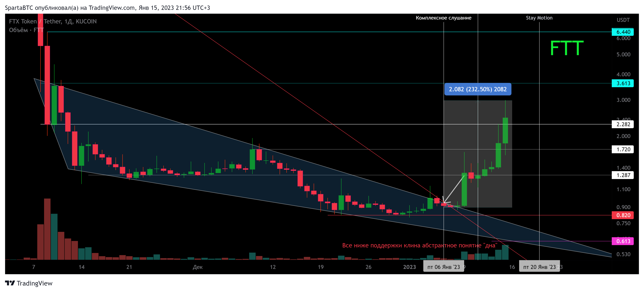Click the '12' date label on time axis
The image size is (644, 292).
(x=273, y=267)
